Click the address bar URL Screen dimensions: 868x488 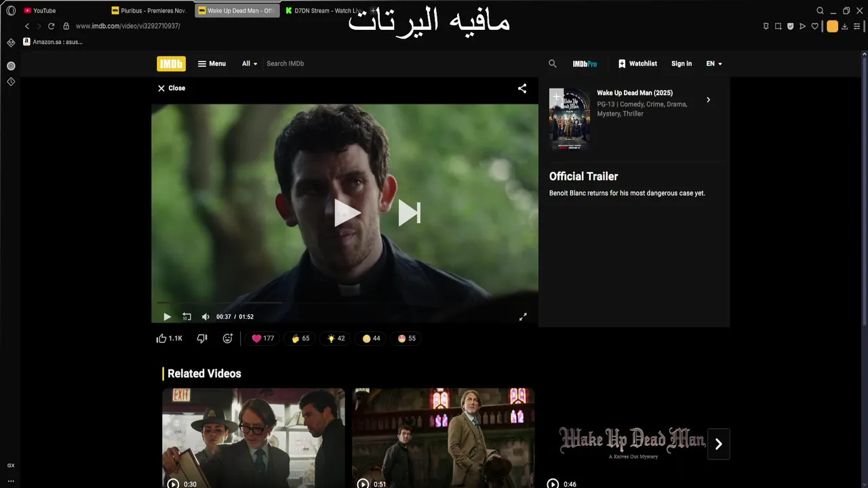128,26
